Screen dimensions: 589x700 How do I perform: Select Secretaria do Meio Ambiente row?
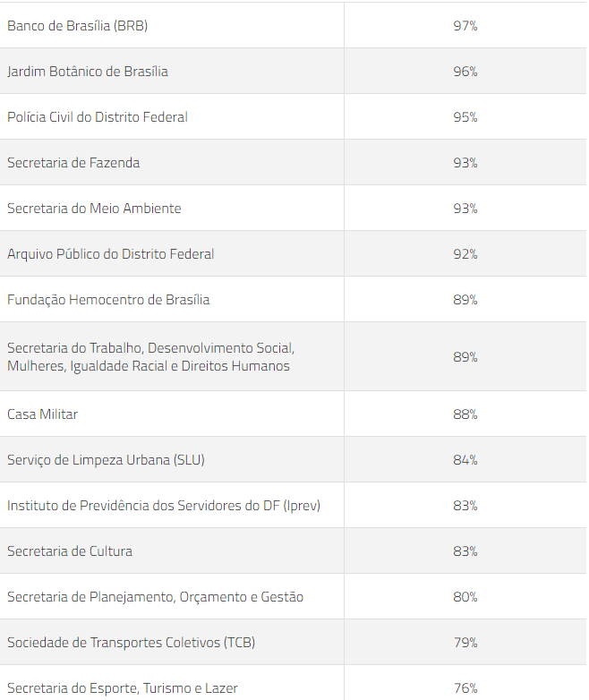point(293,208)
